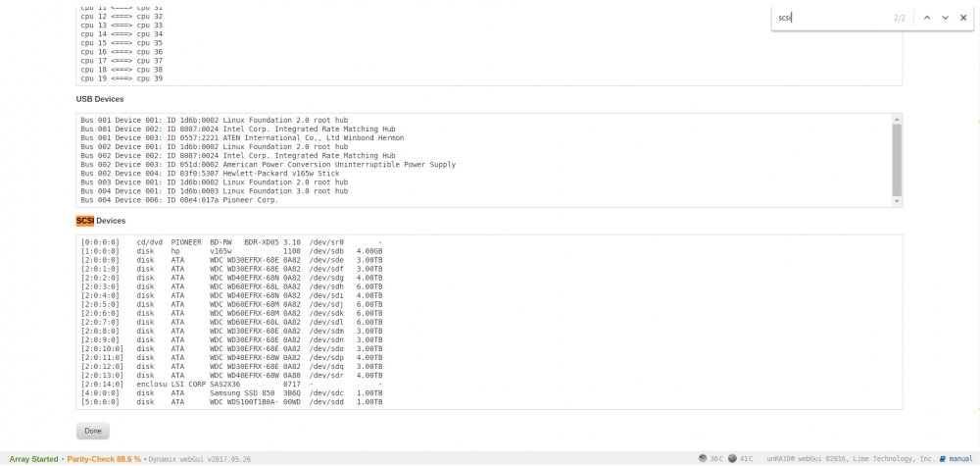
Task: Click '/dev/sdk' in the SCSI list
Action: click(x=326, y=313)
